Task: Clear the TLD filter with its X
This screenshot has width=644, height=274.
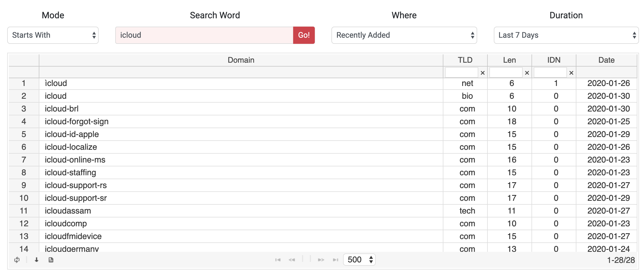Action: click(482, 73)
